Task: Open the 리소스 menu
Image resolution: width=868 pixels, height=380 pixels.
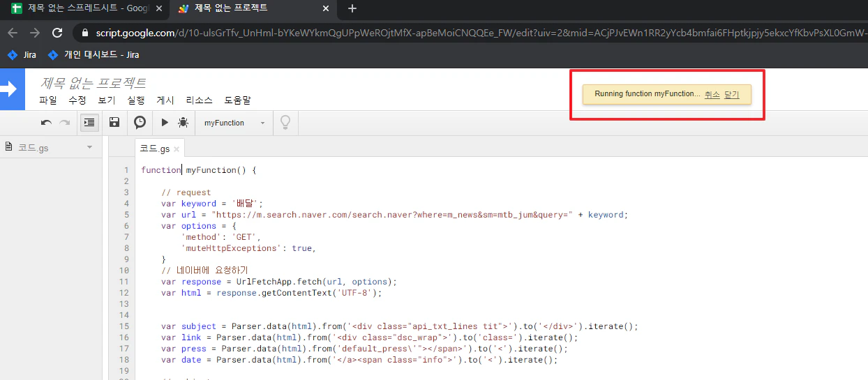Action: [199, 100]
